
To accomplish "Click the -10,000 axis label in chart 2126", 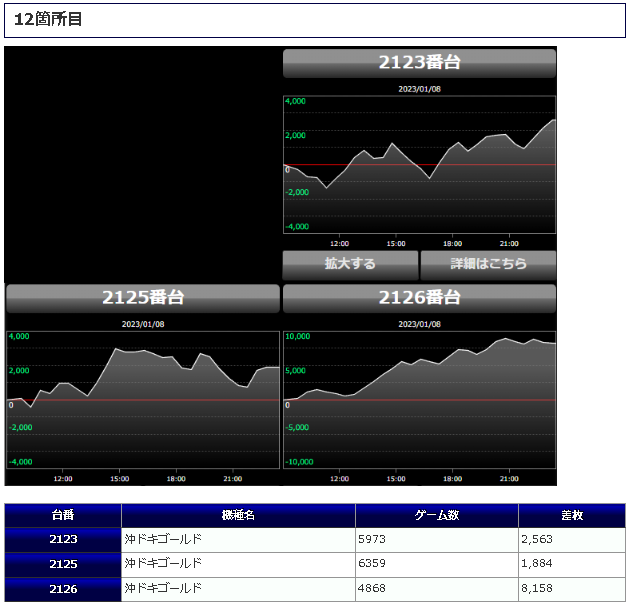I will [299, 462].
